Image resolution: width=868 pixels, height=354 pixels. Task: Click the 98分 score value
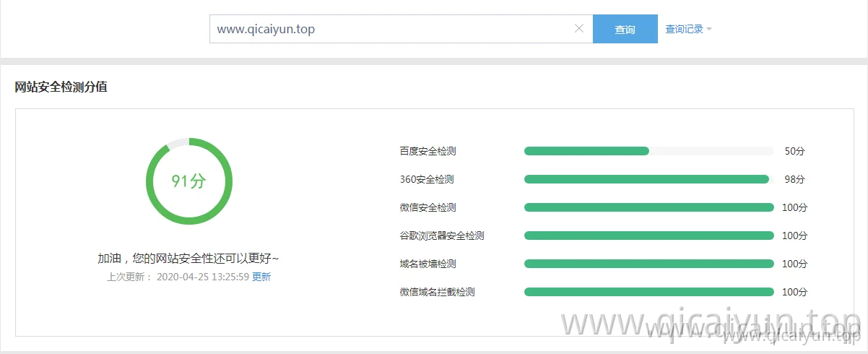coord(794,179)
